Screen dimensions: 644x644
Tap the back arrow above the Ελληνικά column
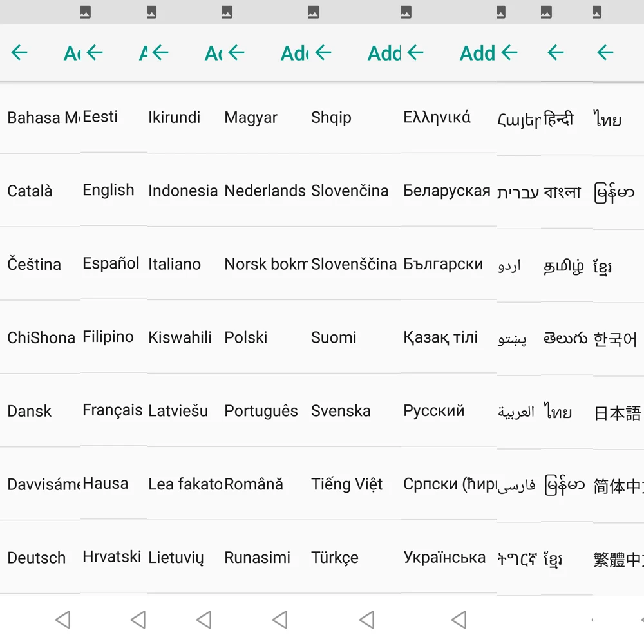point(415,53)
